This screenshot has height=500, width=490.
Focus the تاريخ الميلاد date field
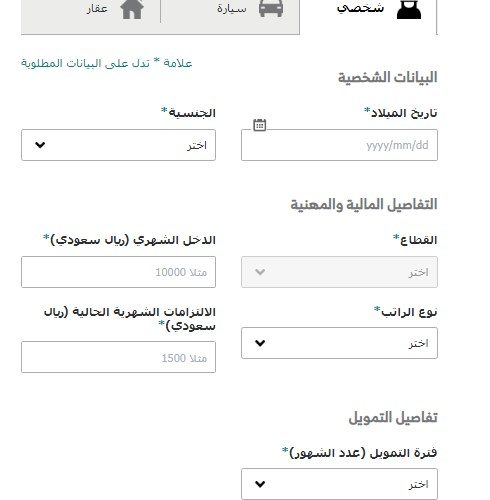tap(339, 145)
